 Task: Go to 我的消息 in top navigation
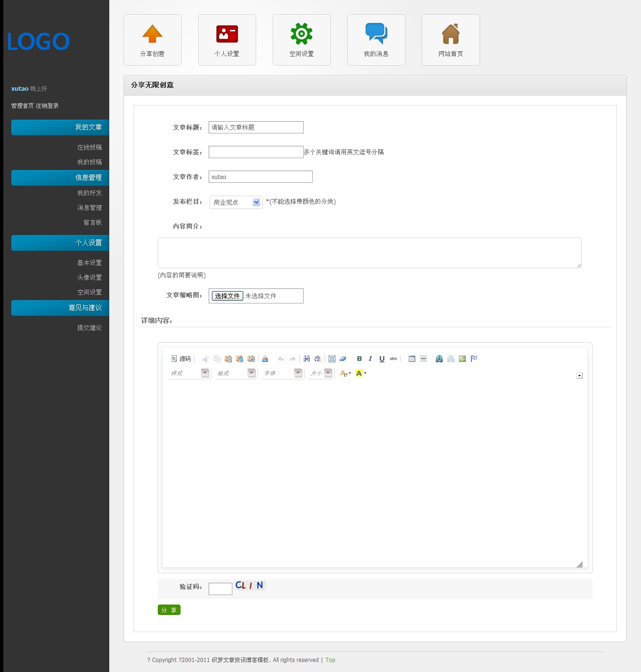tap(376, 40)
